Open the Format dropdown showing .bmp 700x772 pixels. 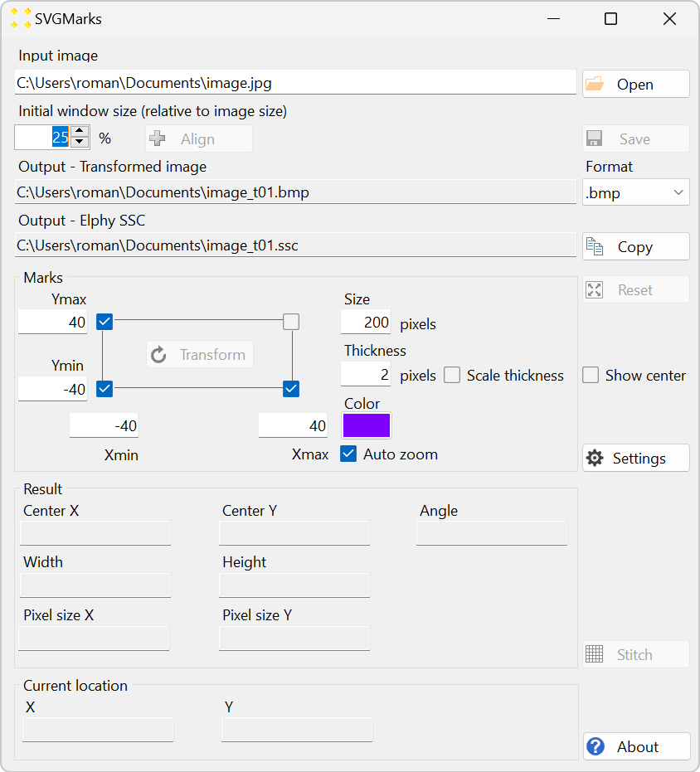tap(636, 192)
